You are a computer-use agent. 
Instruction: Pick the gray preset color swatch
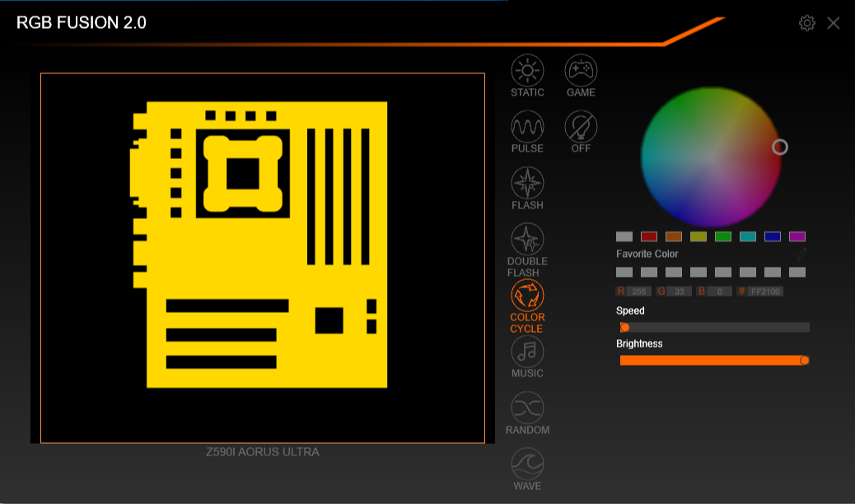click(x=624, y=236)
